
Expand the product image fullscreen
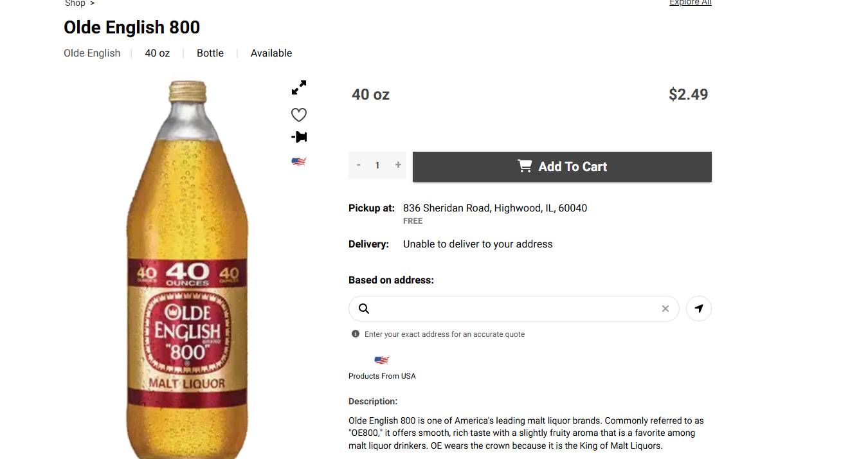(299, 87)
